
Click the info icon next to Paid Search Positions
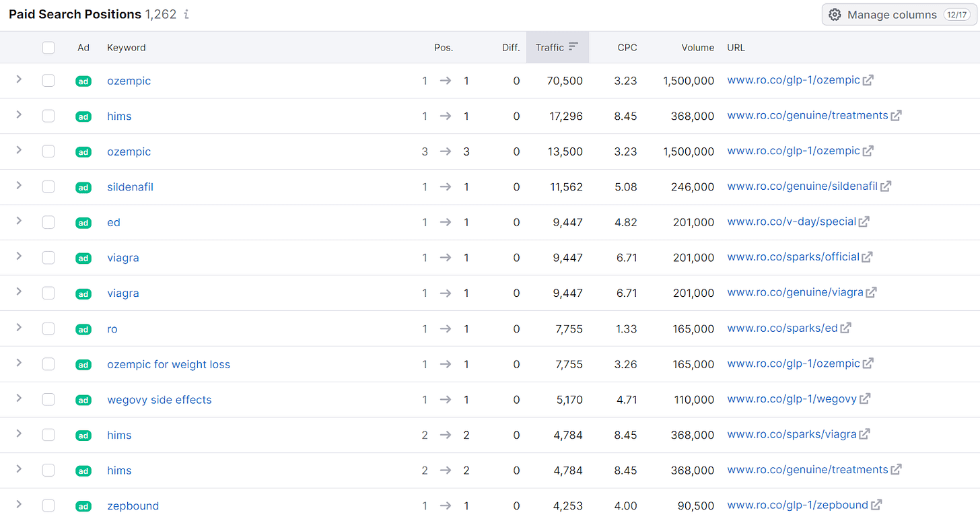(x=186, y=14)
